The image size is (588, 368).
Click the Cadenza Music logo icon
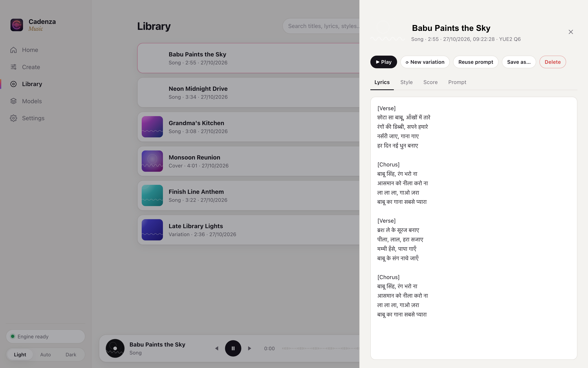tap(17, 25)
